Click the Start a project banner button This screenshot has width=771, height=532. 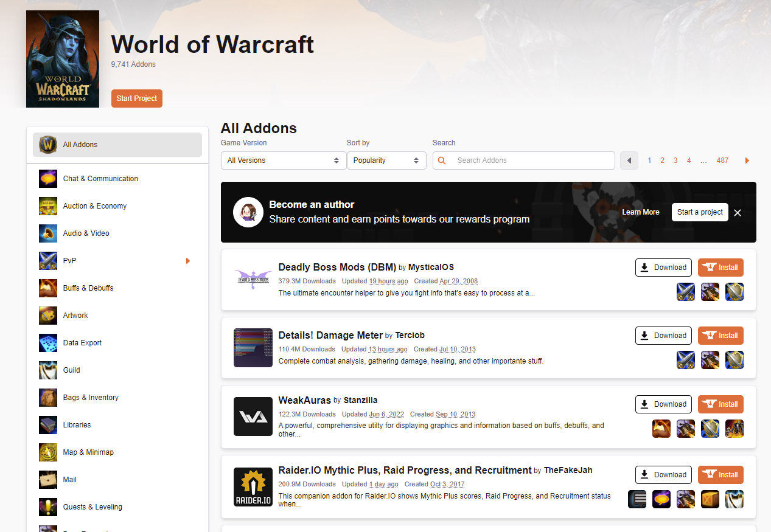tap(700, 212)
